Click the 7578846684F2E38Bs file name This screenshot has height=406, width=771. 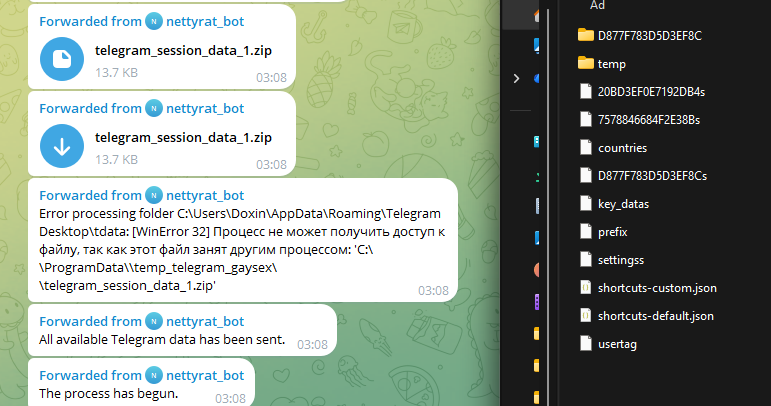[649, 120]
